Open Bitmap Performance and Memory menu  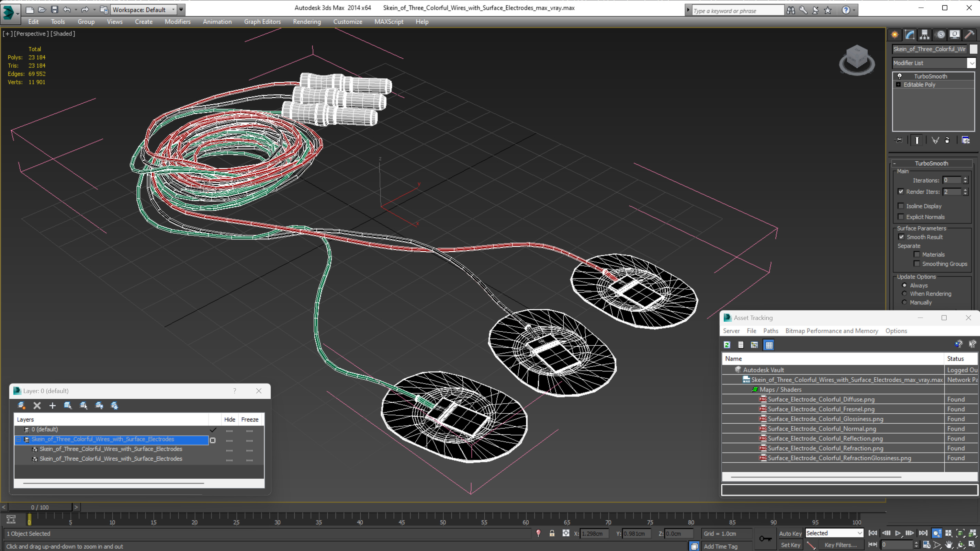click(832, 331)
